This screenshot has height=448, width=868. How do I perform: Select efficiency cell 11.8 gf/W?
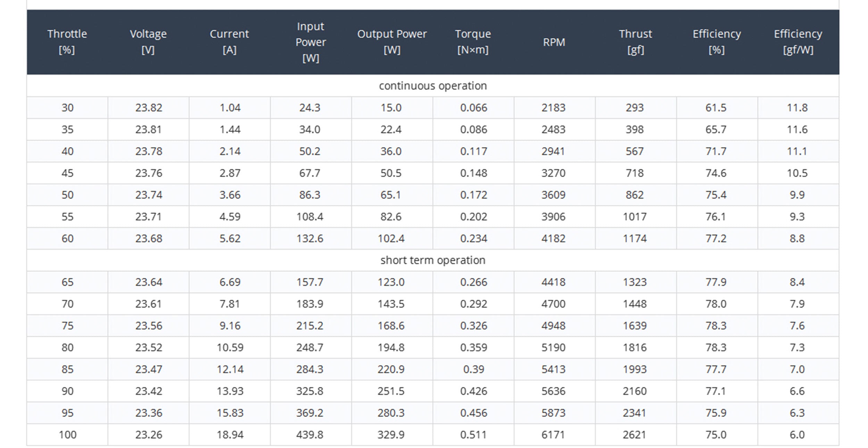tap(797, 108)
